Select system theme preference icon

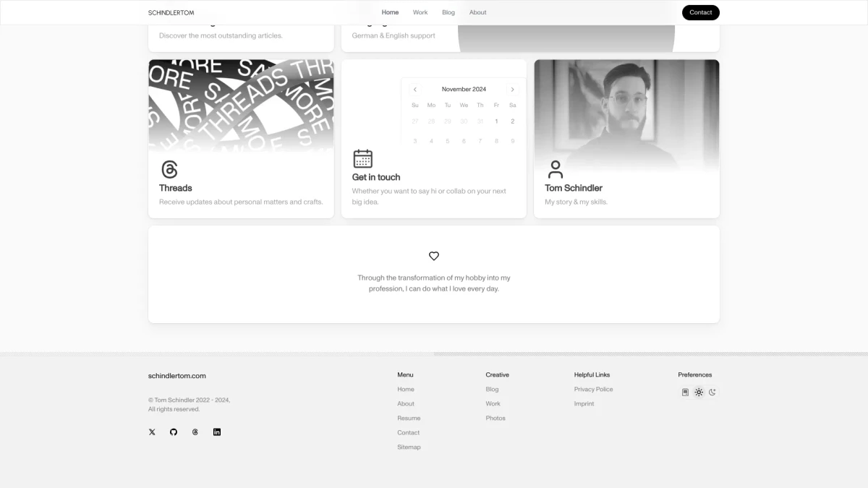pos(685,393)
